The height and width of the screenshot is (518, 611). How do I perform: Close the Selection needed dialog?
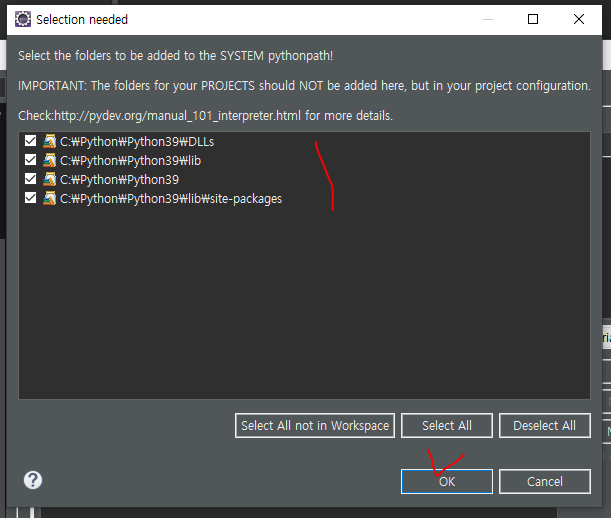tap(579, 19)
